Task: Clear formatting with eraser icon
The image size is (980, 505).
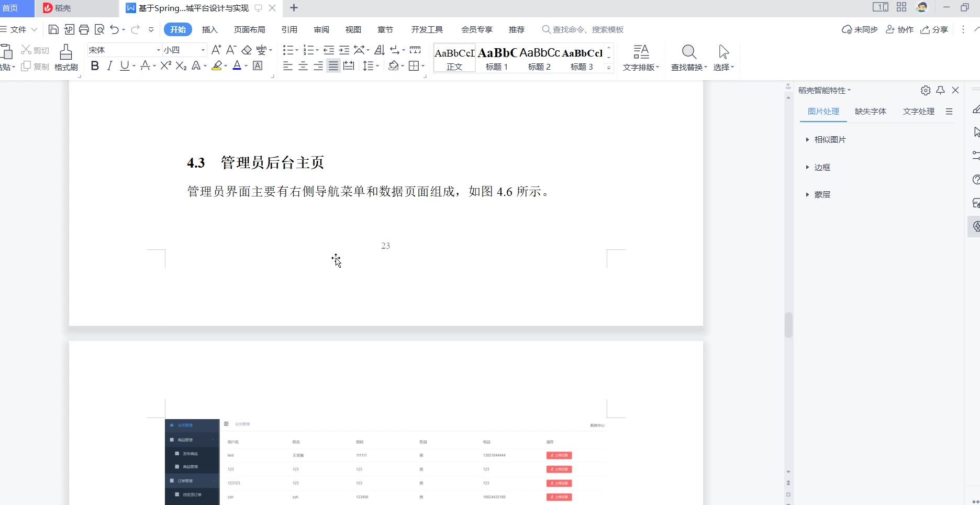Action: point(247,50)
